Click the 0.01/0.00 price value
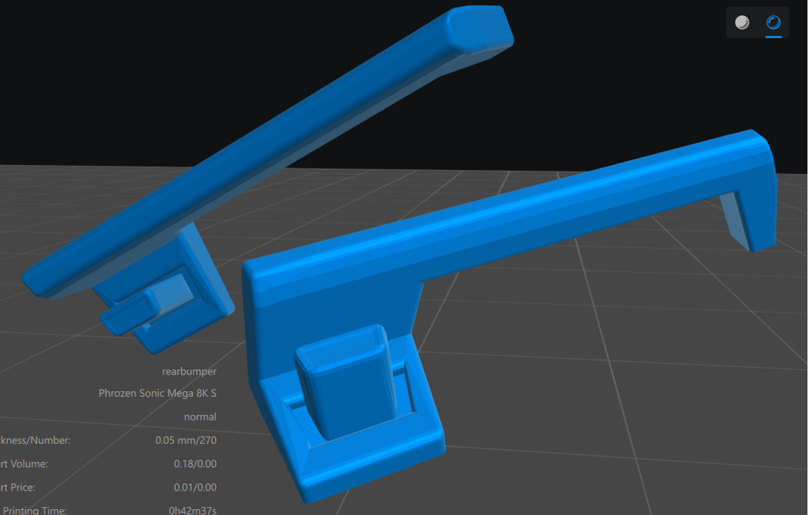This screenshot has height=515, width=812. [x=195, y=487]
